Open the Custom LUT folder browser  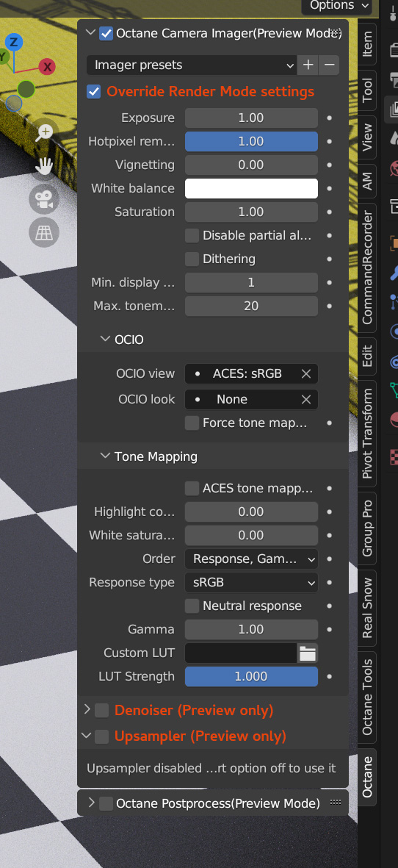click(308, 653)
